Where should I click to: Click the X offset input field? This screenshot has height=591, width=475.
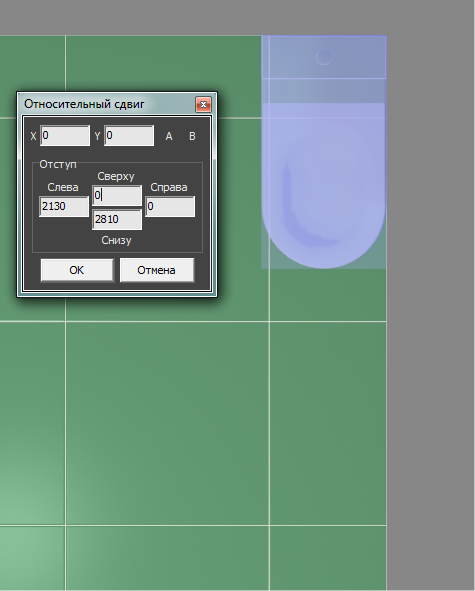point(65,135)
